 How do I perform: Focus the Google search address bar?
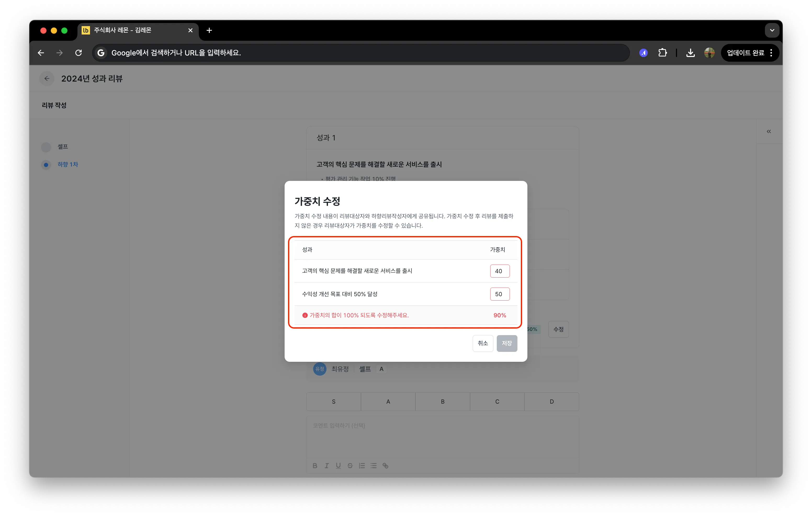pos(361,53)
